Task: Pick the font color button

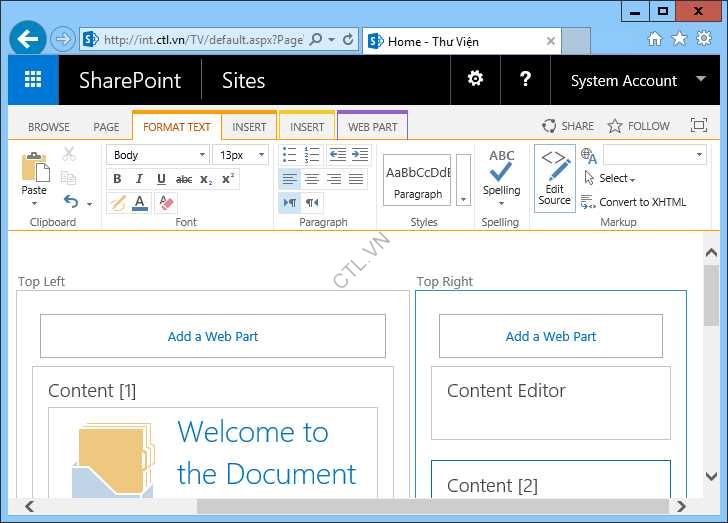Action: [x=140, y=203]
